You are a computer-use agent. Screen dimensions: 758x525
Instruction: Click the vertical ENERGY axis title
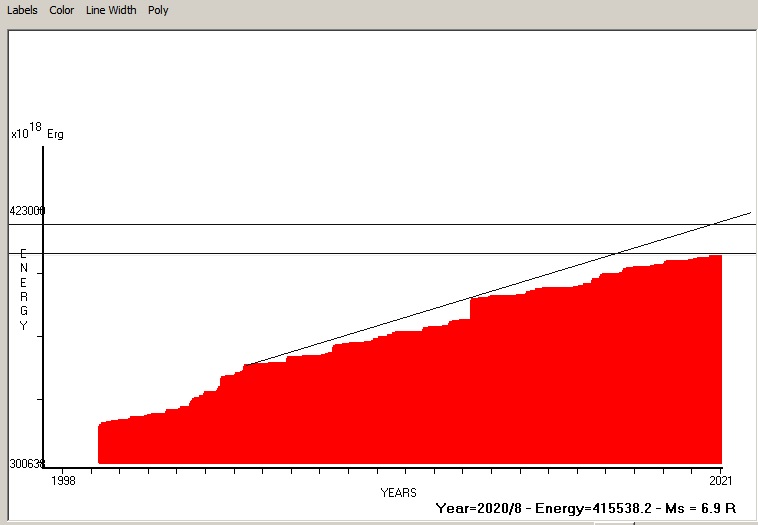(24, 290)
